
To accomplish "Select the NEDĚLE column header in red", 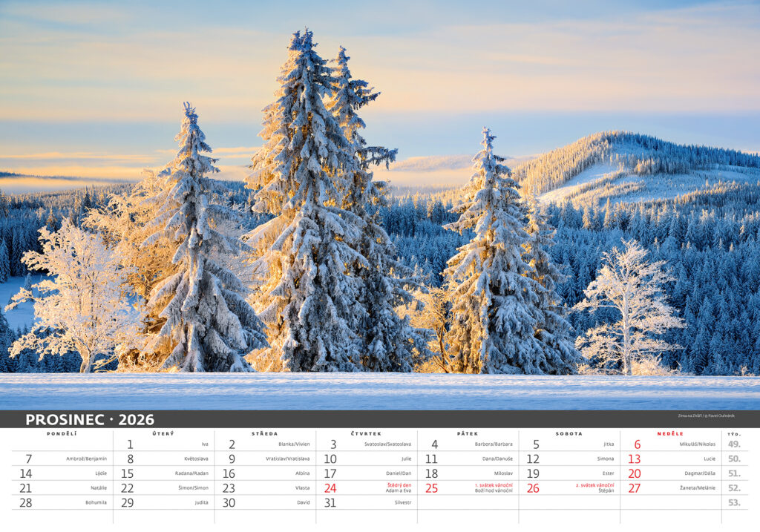I will click(670, 433).
